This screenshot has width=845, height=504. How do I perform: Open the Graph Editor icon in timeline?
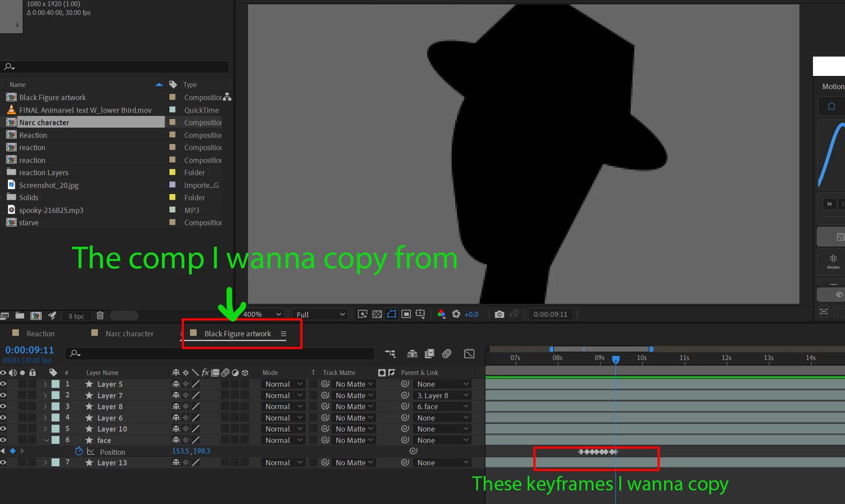tap(469, 353)
